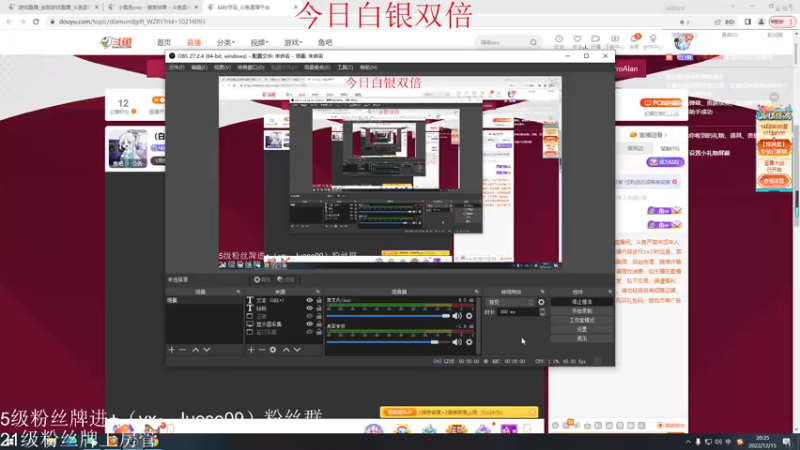This screenshot has height=450, width=800.
Task: Toggle the lock on 文本 (GDI+) source
Action: coord(319,301)
